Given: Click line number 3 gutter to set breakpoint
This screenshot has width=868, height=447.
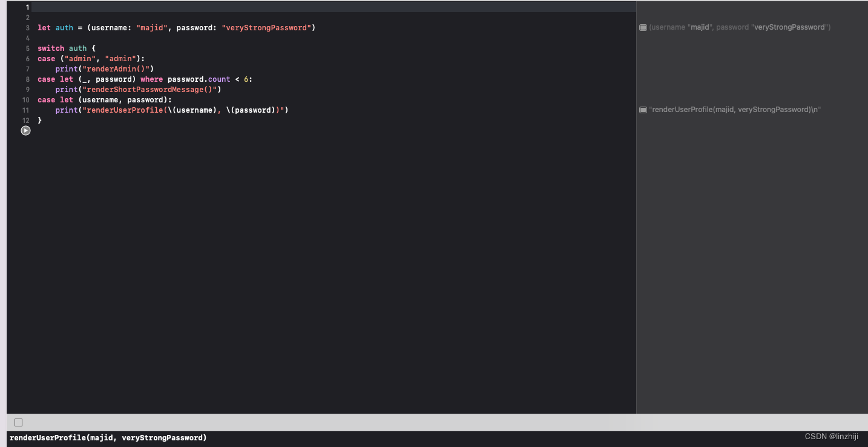Looking at the screenshot, I should coord(27,27).
